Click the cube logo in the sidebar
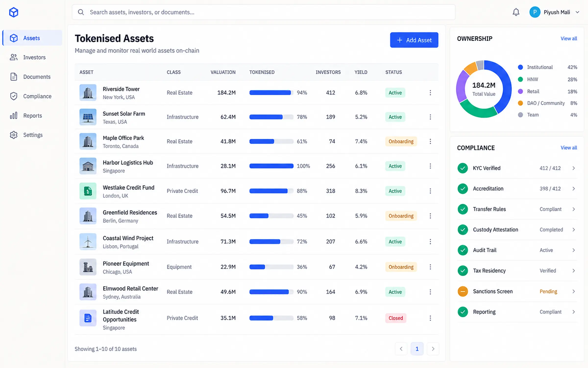This screenshot has height=368, width=588. point(14,12)
